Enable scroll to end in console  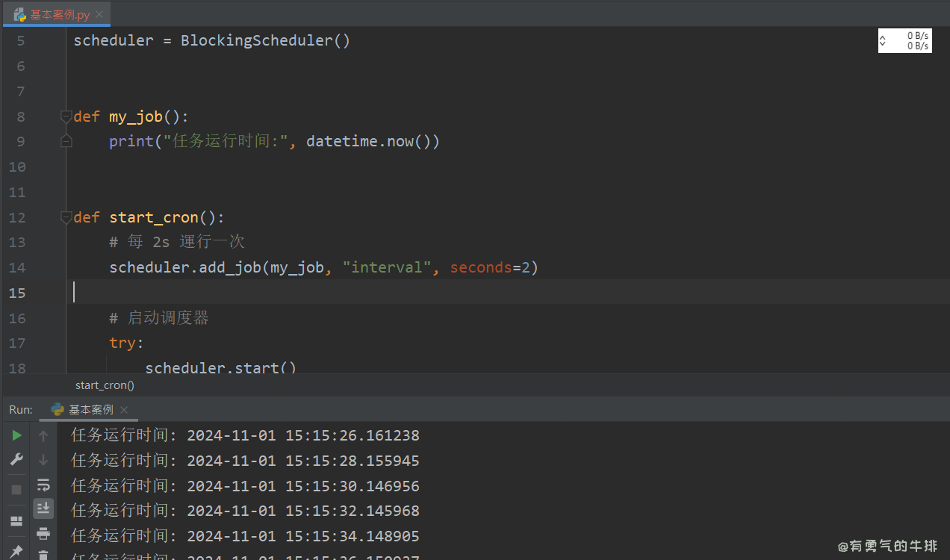pos(43,508)
